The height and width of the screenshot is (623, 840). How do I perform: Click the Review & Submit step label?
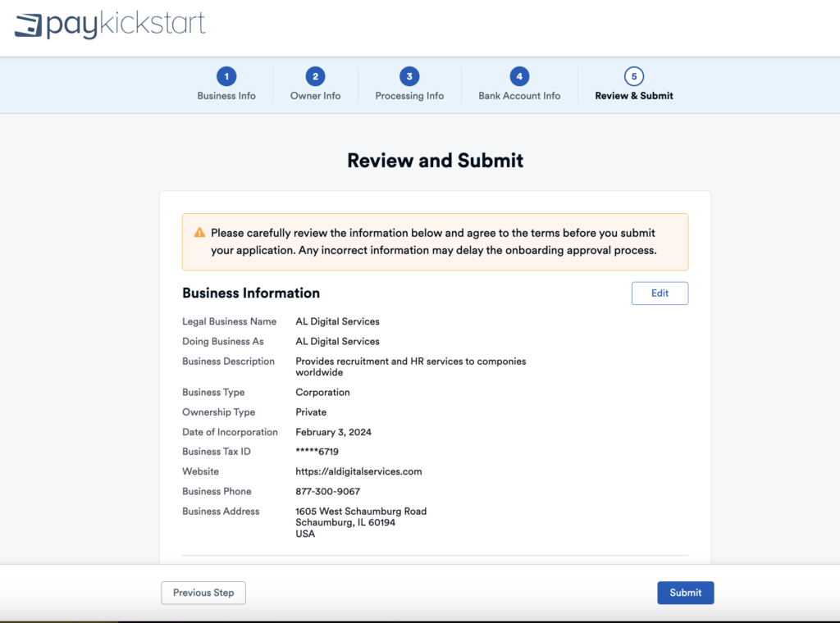pos(634,96)
